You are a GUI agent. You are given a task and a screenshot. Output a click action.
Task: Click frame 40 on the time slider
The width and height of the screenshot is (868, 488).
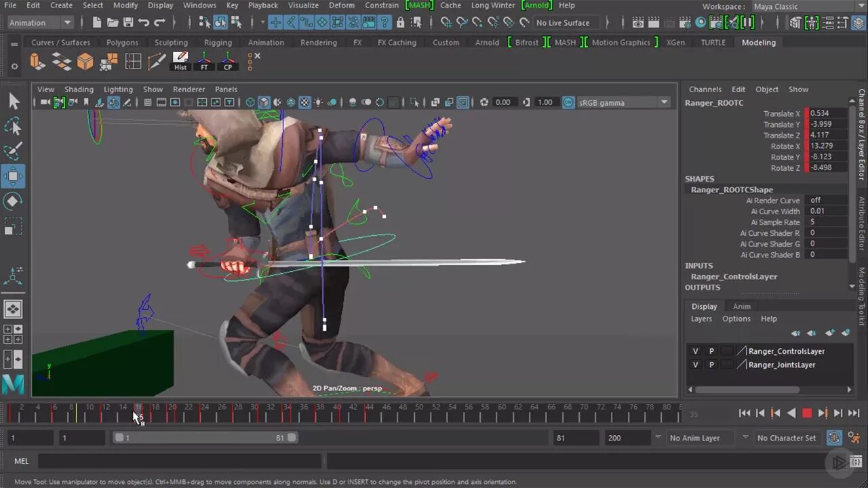(337, 412)
